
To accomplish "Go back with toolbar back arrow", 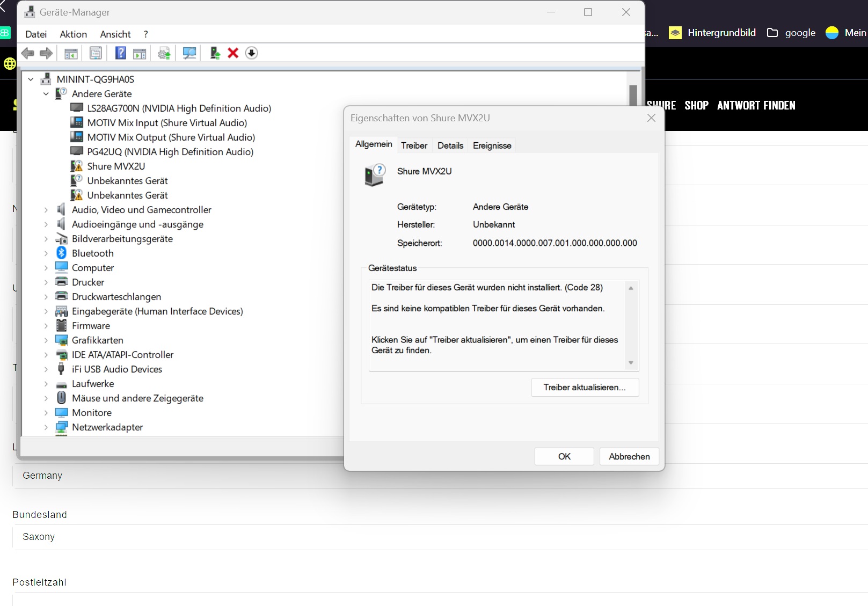I will pos(28,53).
